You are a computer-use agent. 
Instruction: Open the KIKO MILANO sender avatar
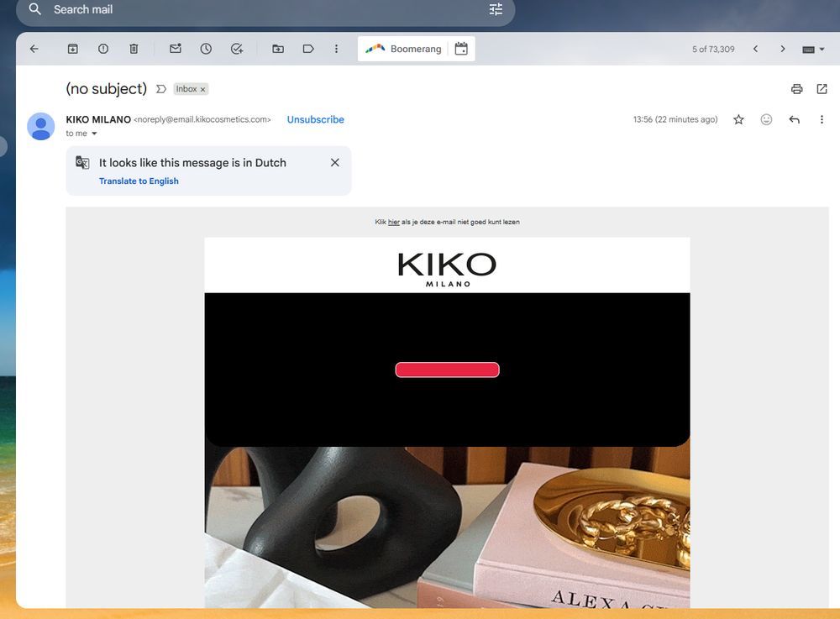tap(40, 126)
